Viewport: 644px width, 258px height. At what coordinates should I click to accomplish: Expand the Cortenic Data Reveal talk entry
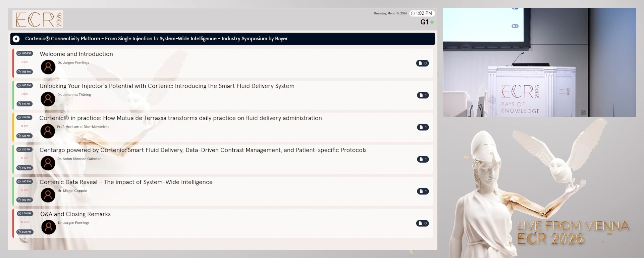pos(126,182)
